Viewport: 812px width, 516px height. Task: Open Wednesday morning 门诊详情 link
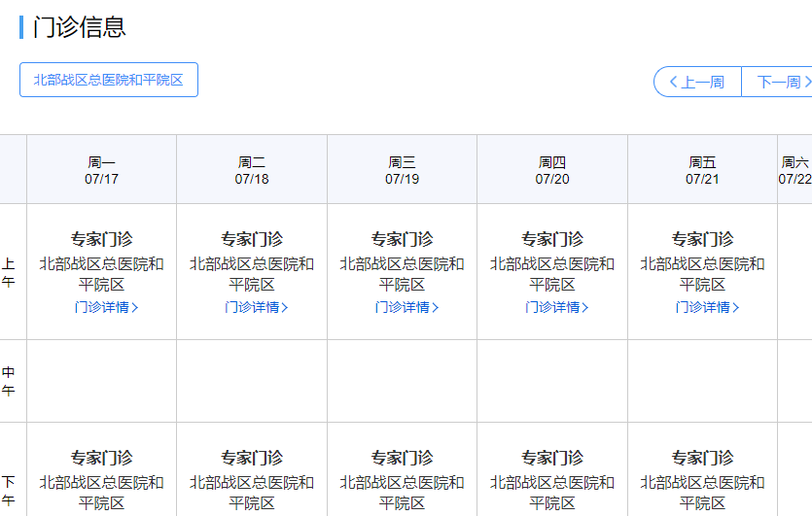pos(406,307)
